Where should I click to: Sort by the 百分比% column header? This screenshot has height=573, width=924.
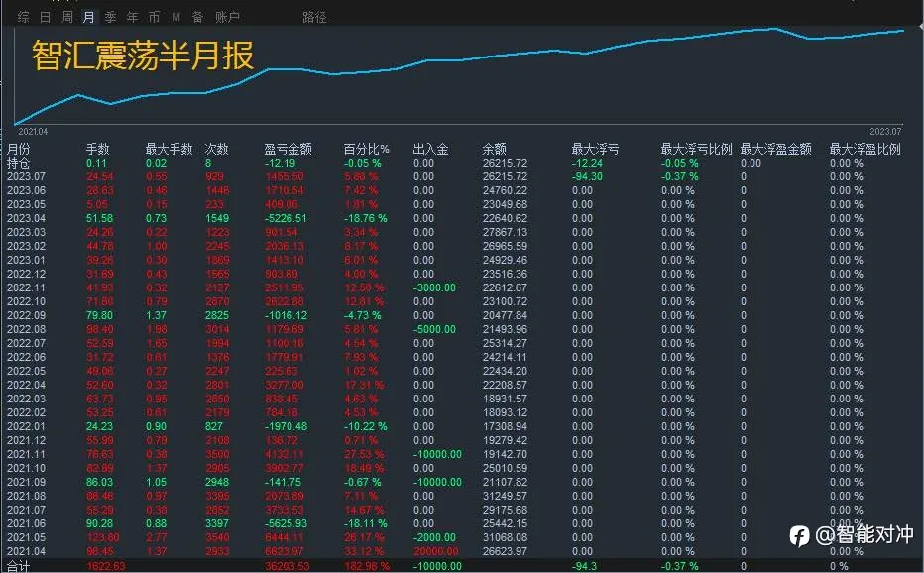tap(367, 149)
